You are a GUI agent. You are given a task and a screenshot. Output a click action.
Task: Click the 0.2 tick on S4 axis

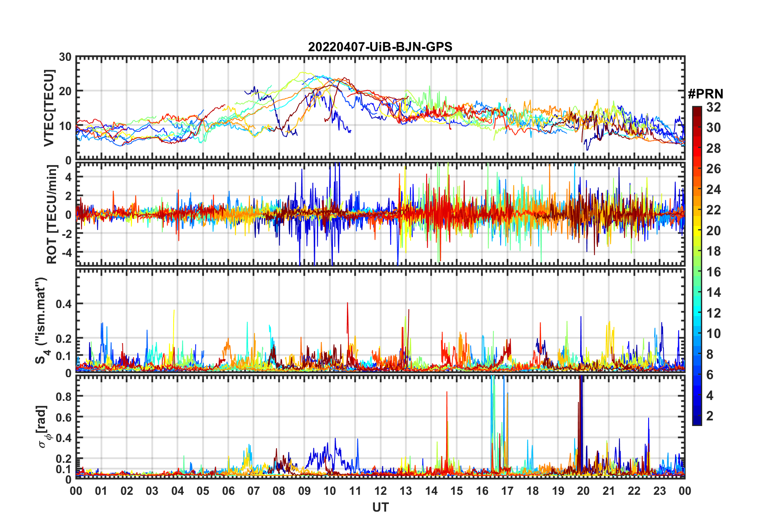[64, 338]
